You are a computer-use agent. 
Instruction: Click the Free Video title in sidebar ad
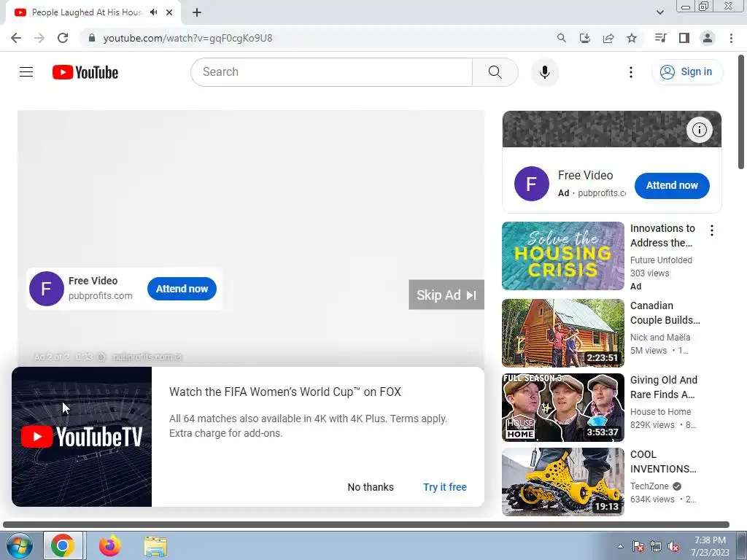[585, 175]
